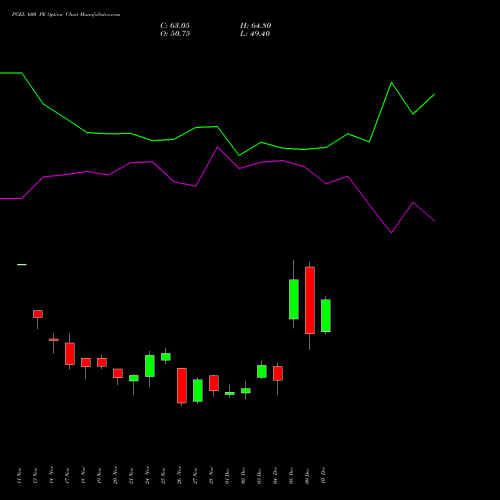Viewport: 500px width, 500px height.
Task: Select the green candlestick for 24 Nov
Action: click(x=150, y=366)
